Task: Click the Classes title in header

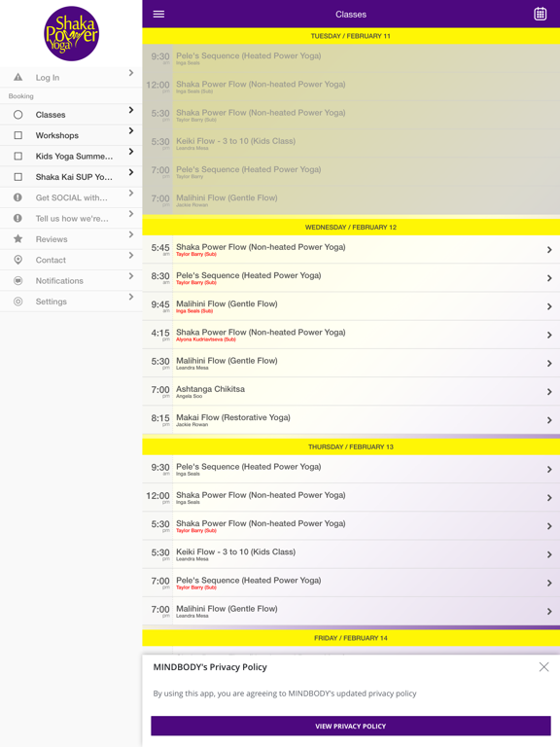Action: [351, 15]
